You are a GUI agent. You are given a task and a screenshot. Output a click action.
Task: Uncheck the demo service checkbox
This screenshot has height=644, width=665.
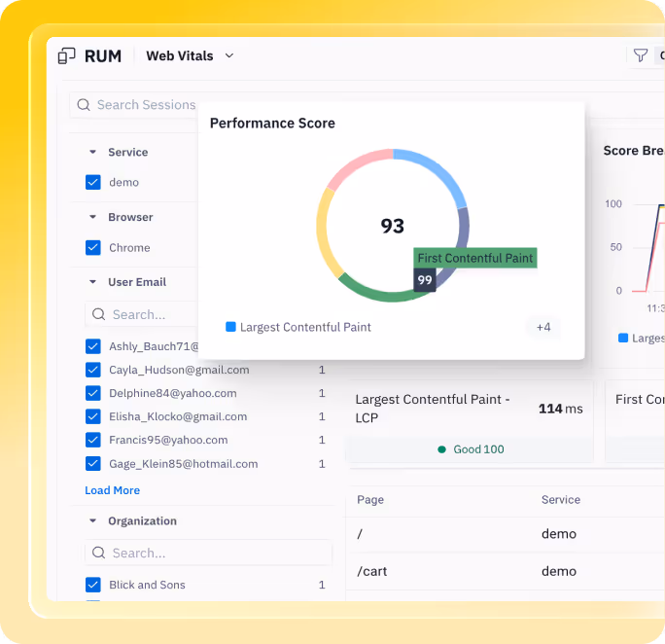[x=93, y=183]
